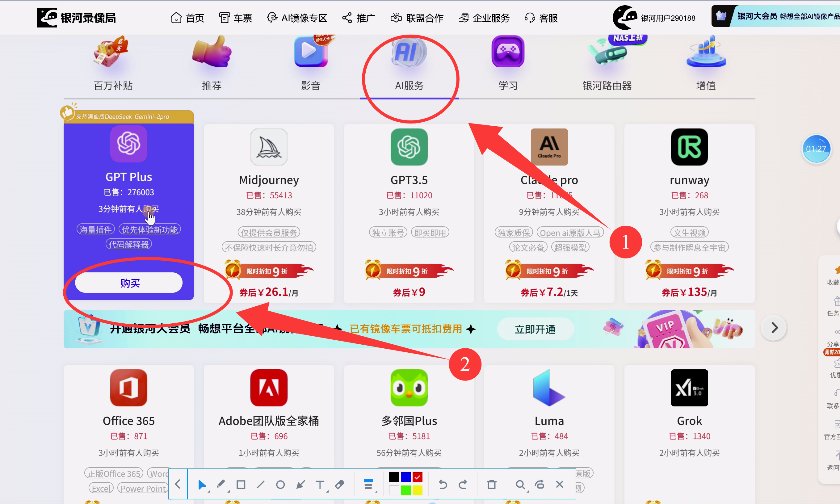Switch to 银河路由器 category tab
The height and width of the screenshot is (504, 840).
point(607,63)
